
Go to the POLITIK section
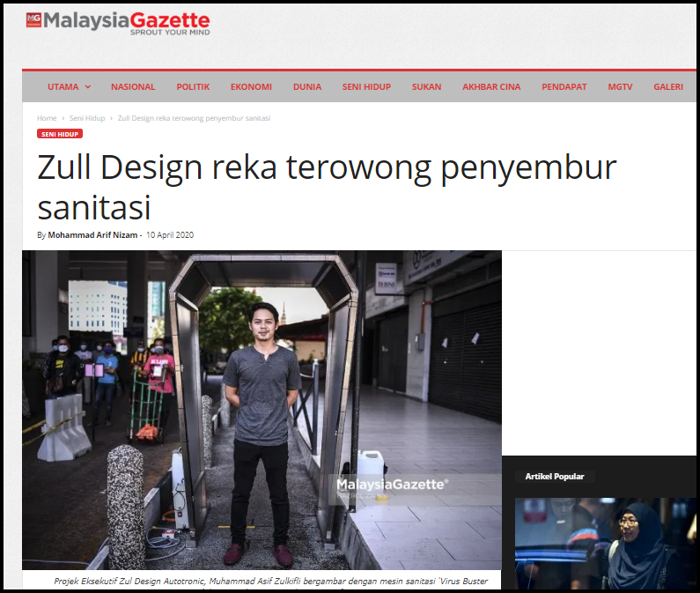point(193,86)
